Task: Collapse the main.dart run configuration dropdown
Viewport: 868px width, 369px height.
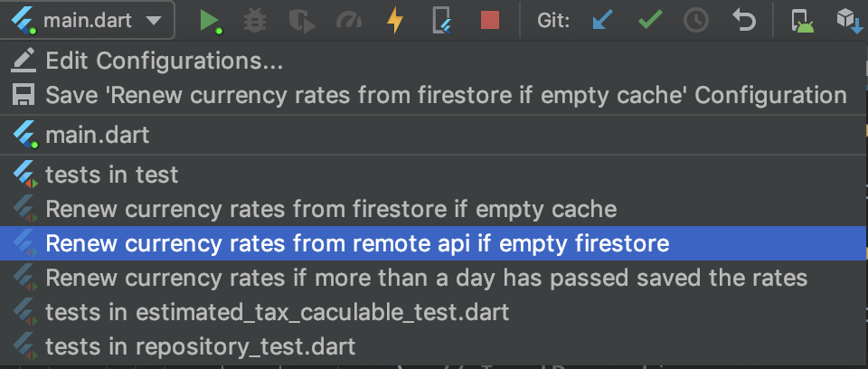Action: tap(88, 21)
